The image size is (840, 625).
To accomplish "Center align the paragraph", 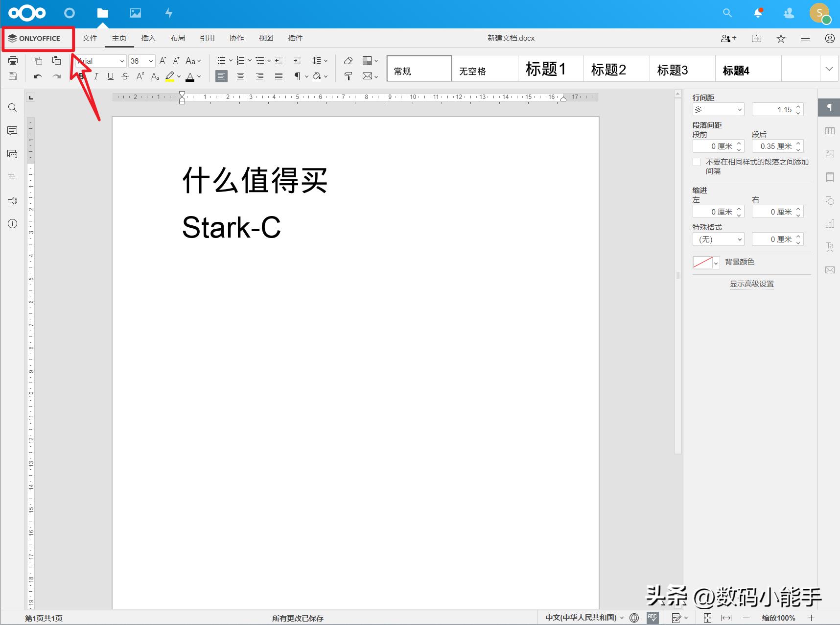I will (x=240, y=76).
